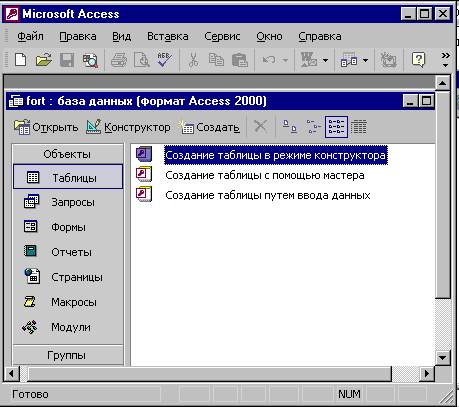Screen dimensions: 459x407
Task: Minimize the fort database window
Action: tap(410, 101)
